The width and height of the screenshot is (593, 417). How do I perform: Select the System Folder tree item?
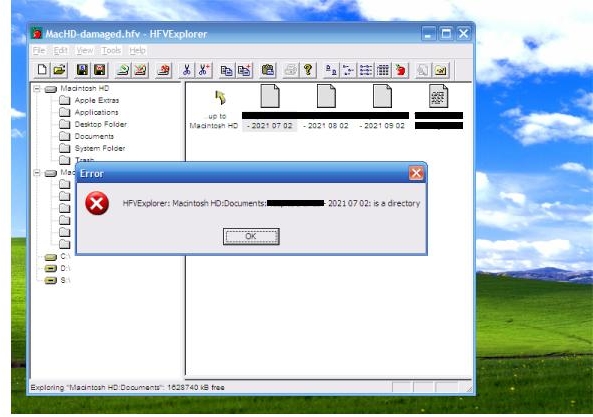(x=100, y=148)
